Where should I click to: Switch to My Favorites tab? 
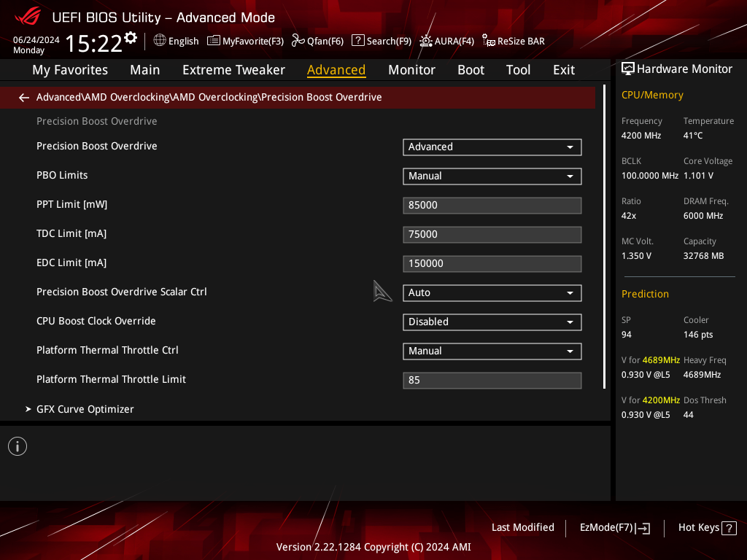[x=70, y=70]
